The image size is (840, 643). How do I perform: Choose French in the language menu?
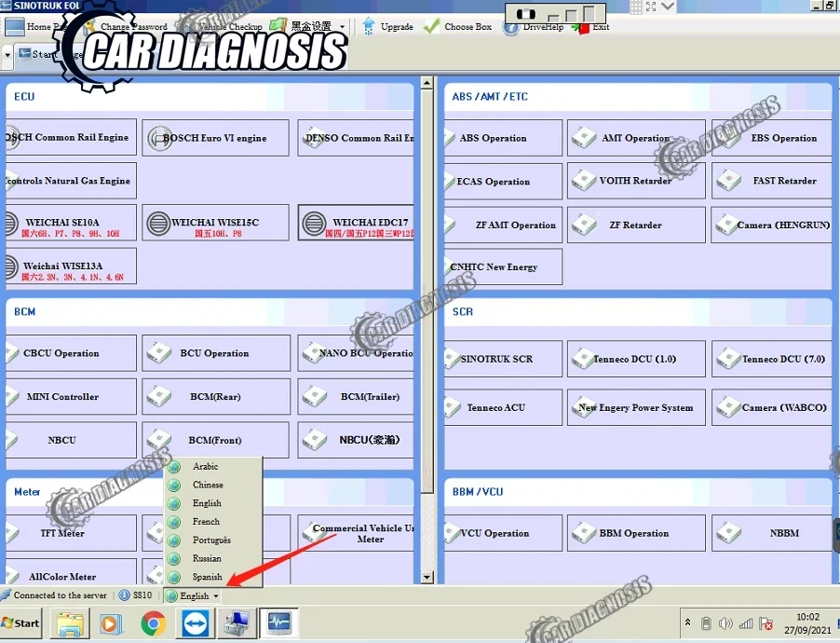tap(212, 521)
